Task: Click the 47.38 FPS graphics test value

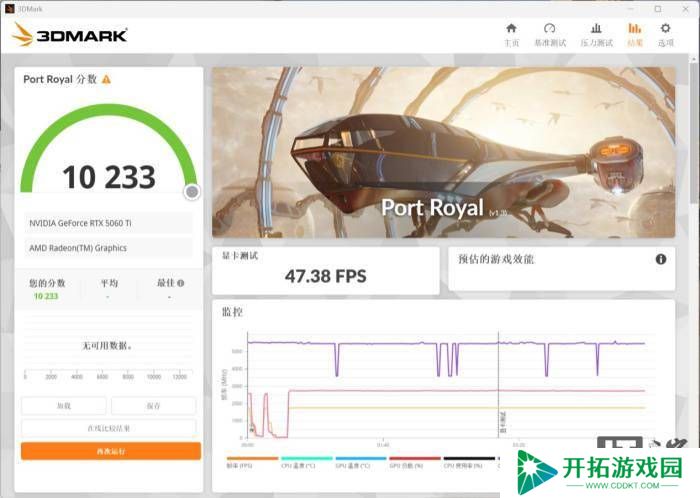Action: click(x=325, y=276)
